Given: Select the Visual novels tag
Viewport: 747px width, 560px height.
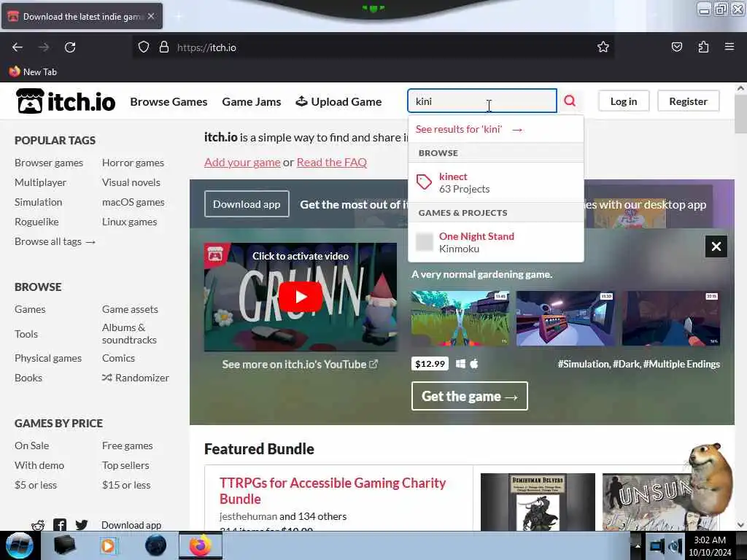Looking at the screenshot, I should coord(131,182).
